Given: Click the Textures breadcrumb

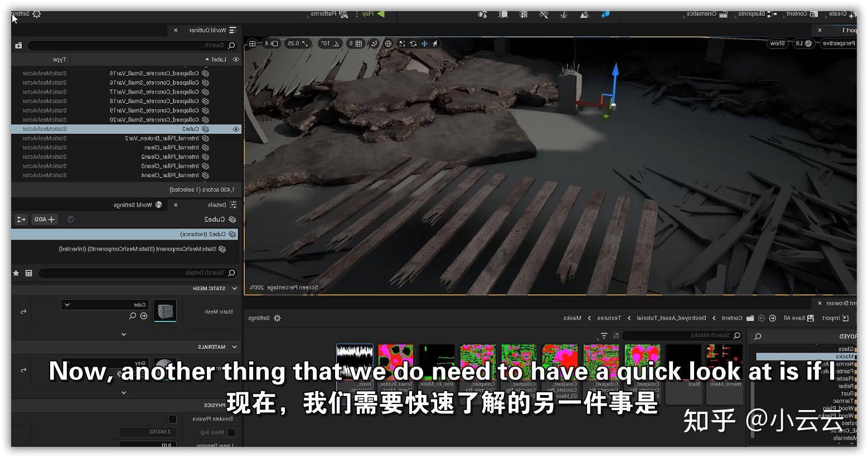Looking at the screenshot, I should [609, 318].
